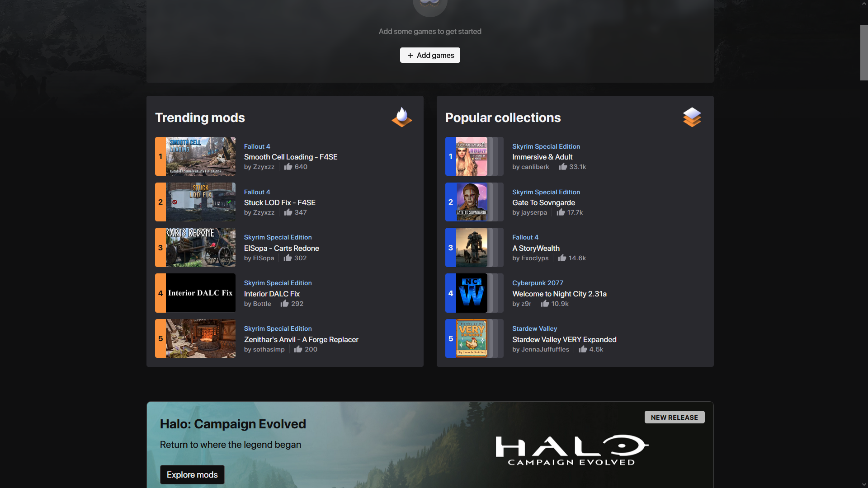Viewport: 868px width, 488px height.
Task: Click Skyrim Special Edition link above Zenithar's Anvil
Action: (278, 328)
